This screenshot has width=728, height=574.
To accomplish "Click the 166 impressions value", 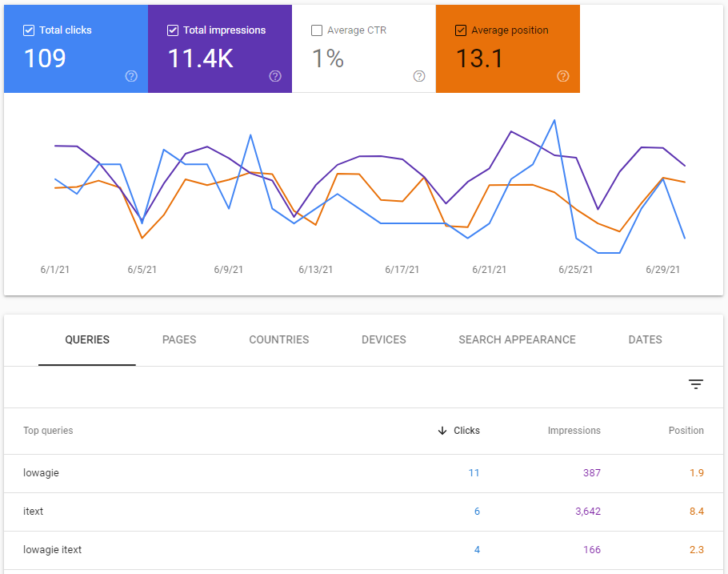I will (592, 550).
